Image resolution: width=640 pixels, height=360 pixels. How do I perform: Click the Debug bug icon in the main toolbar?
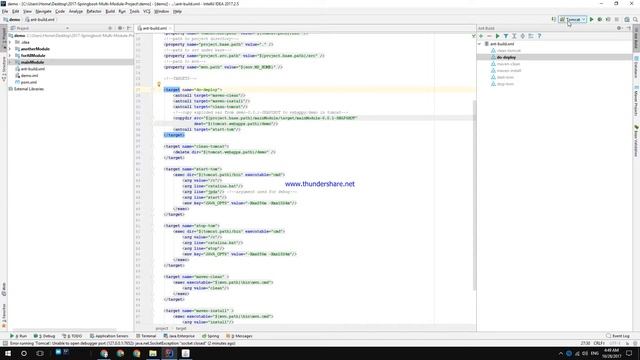tap(600, 20)
